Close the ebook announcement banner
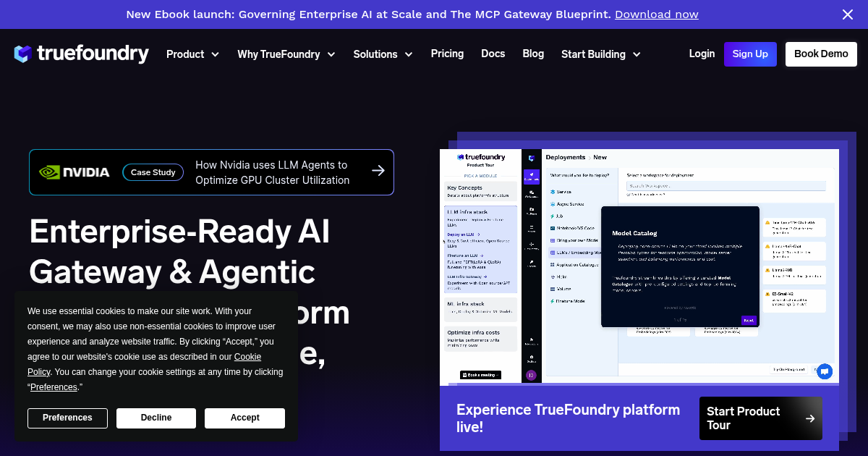 pos(848,14)
